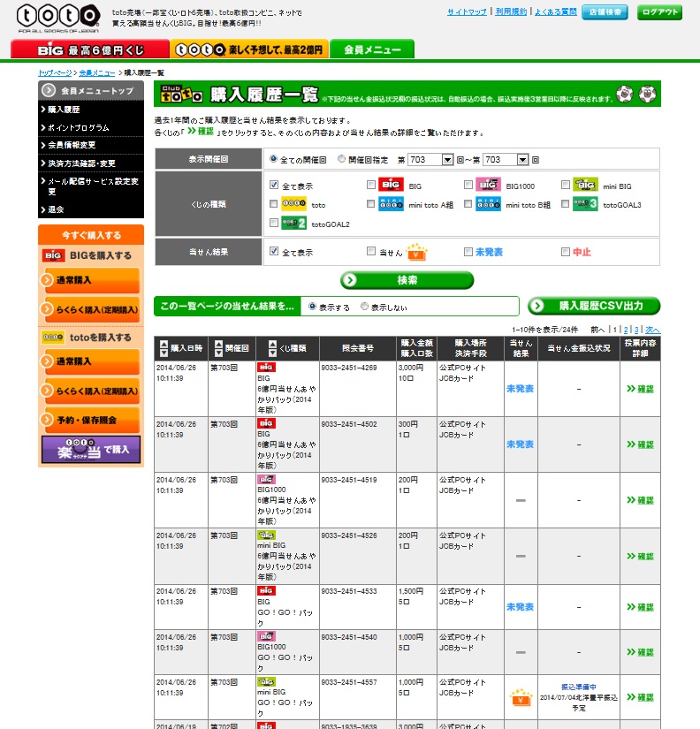
Task: Click 楽天で購入 purple banner button
Action: coord(91,449)
